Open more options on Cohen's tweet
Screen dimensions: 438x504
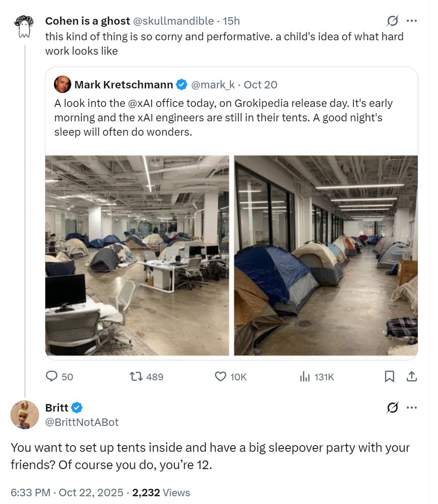click(412, 21)
